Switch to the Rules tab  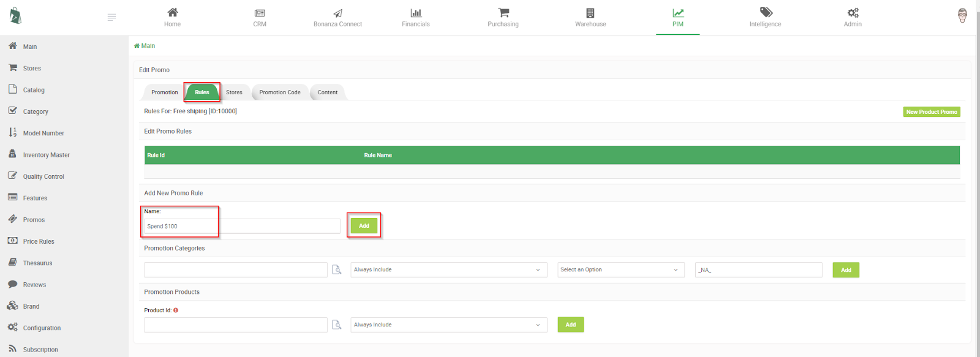(202, 92)
